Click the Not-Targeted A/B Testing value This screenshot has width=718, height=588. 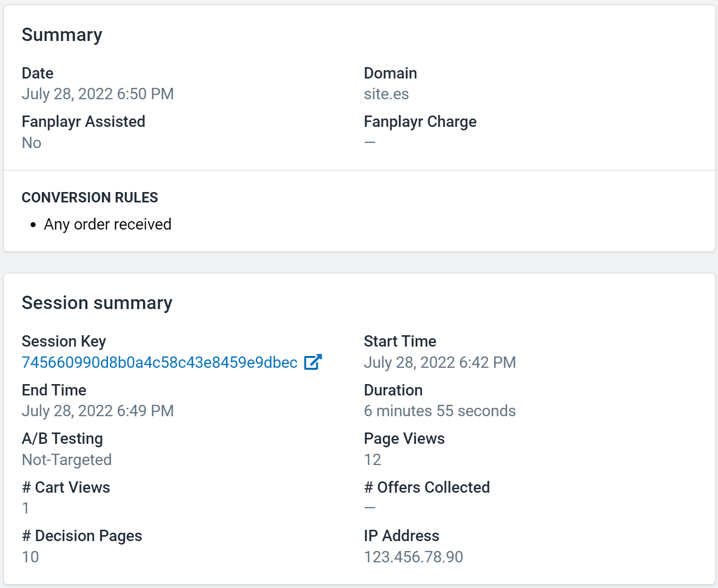point(67,460)
